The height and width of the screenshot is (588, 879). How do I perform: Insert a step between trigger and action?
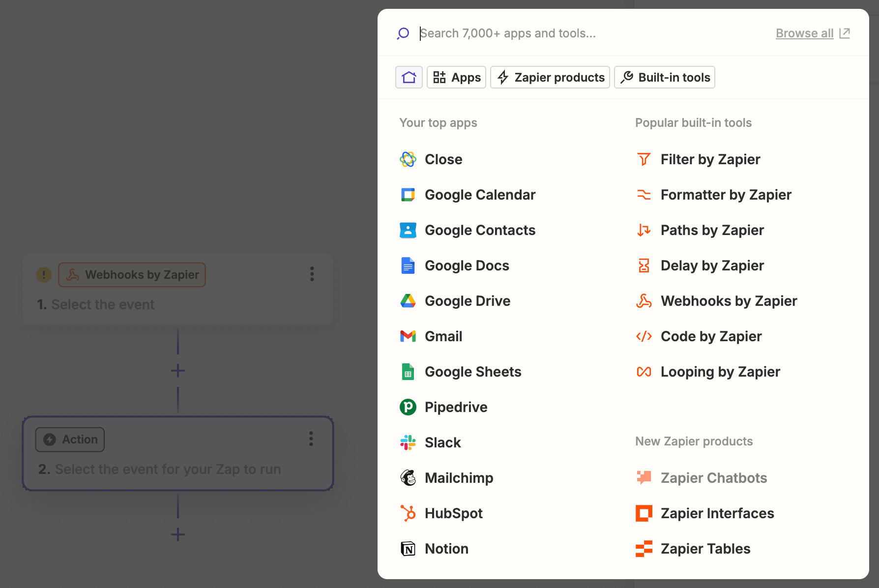coord(178,371)
